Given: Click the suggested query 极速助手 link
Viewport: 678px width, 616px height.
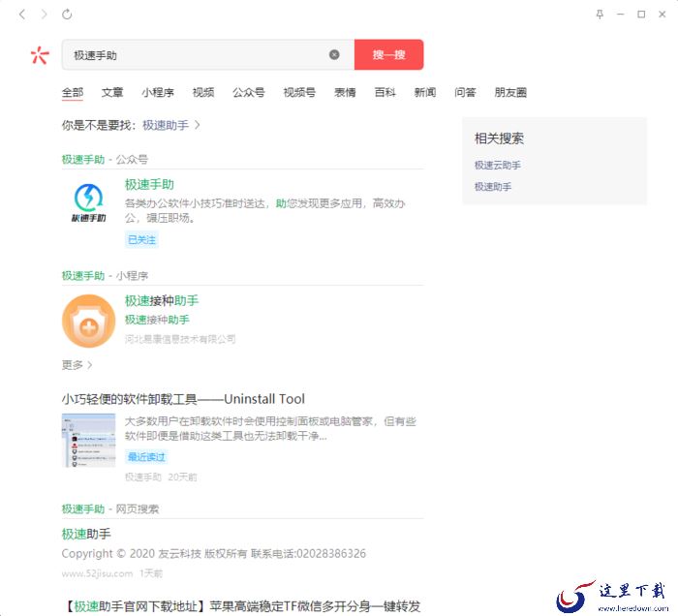Looking at the screenshot, I should 166,125.
